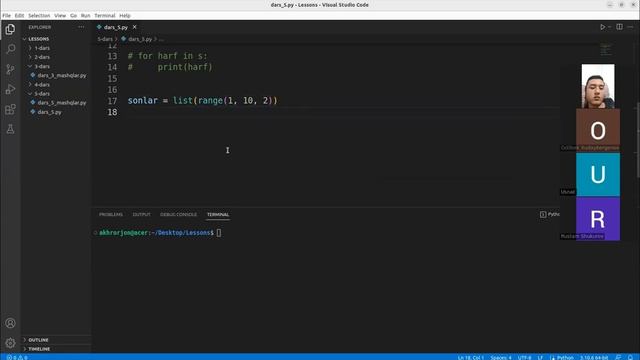Run the Python file with the play icon

tap(602, 27)
